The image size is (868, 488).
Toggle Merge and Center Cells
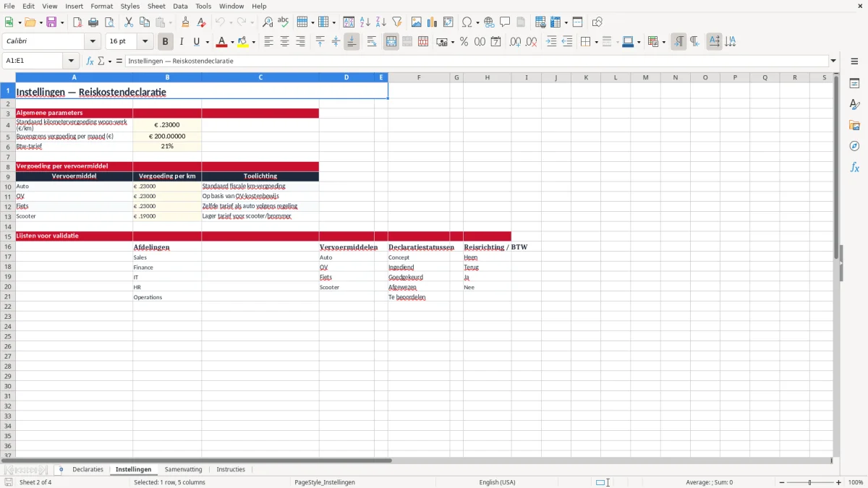click(x=391, y=42)
